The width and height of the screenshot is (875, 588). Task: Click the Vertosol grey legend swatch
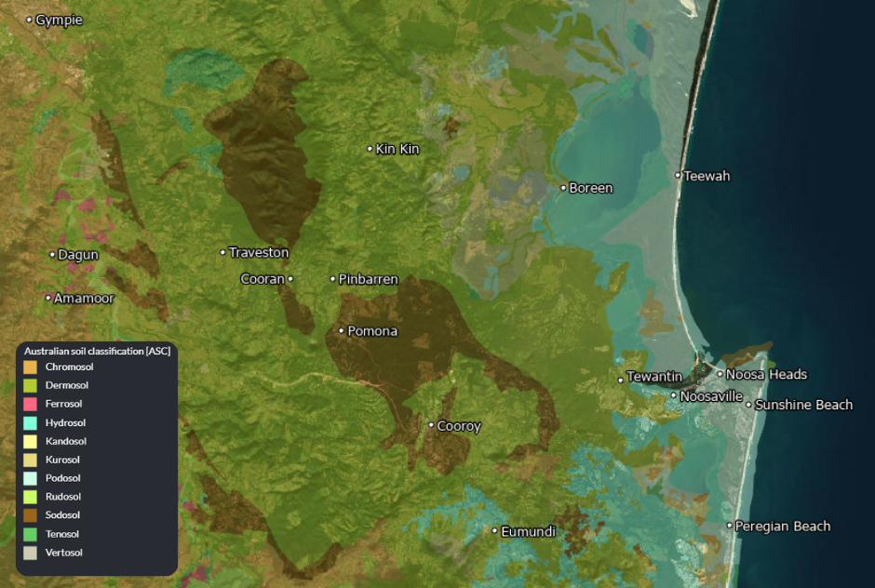point(30,553)
